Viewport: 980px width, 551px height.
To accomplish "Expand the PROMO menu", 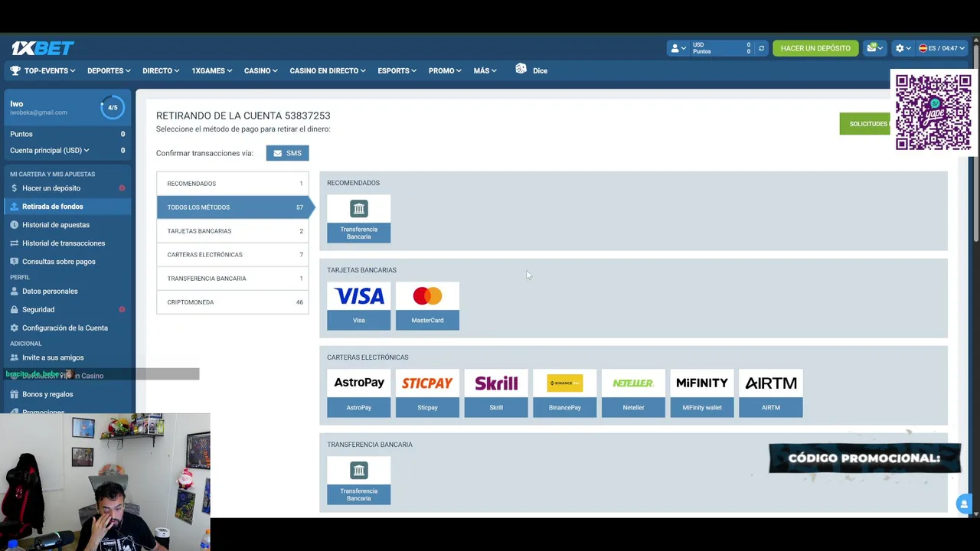I will click(445, 70).
